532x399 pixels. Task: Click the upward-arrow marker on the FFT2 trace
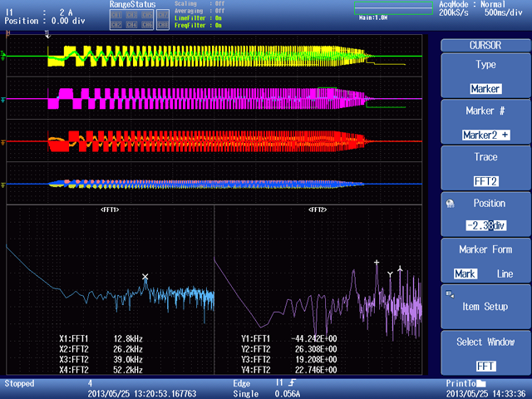point(400,268)
